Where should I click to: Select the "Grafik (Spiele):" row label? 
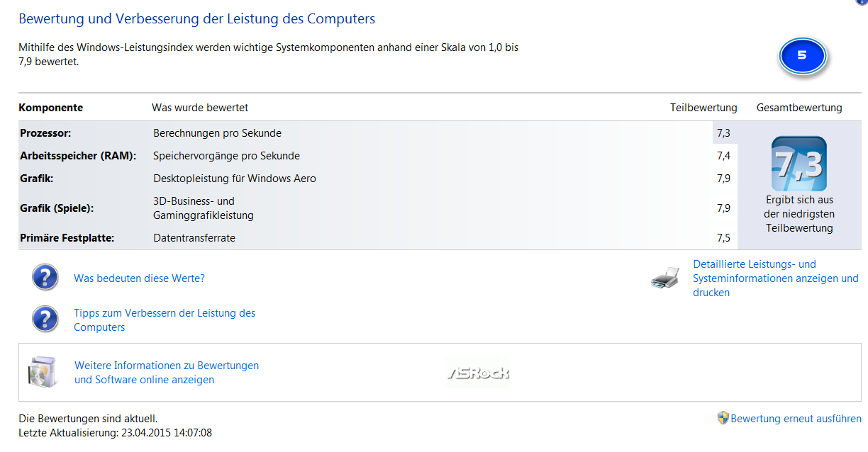coord(57,208)
